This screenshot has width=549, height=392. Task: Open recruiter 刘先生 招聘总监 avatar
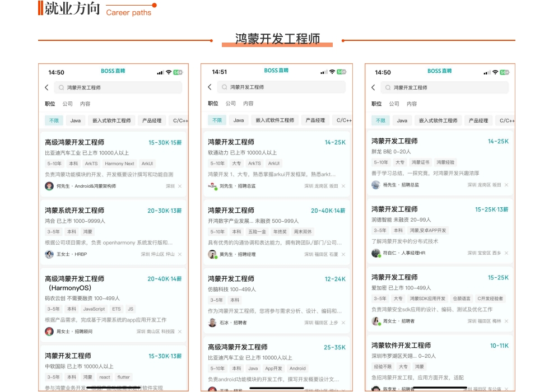pos(212,186)
